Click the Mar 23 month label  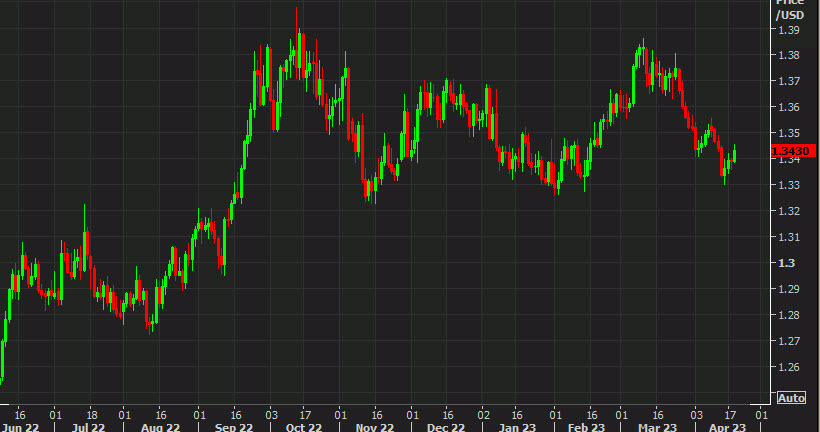(657, 427)
